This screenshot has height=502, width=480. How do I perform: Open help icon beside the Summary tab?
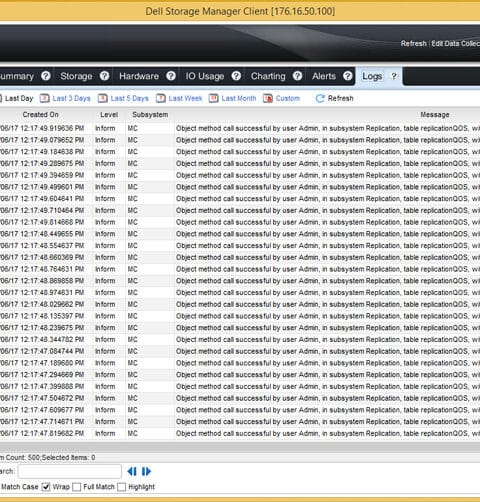[x=46, y=76]
